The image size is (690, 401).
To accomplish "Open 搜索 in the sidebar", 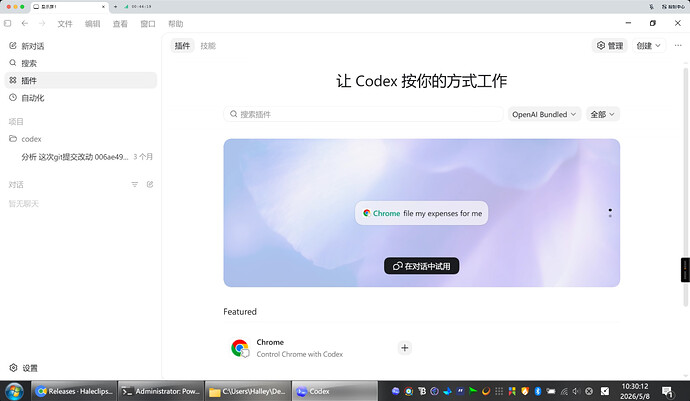I will tap(81, 63).
